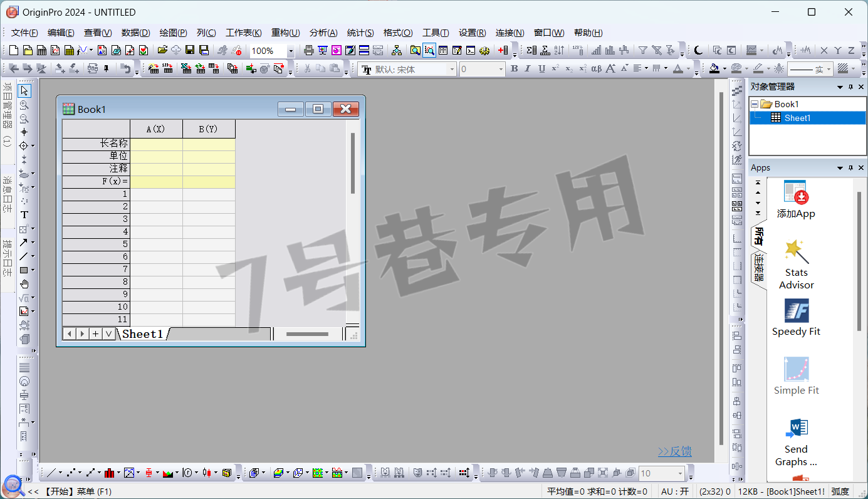This screenshot has width=868, height=499.
Task: Add a new column to the worksheet
Action: click(x=503, y=50)
